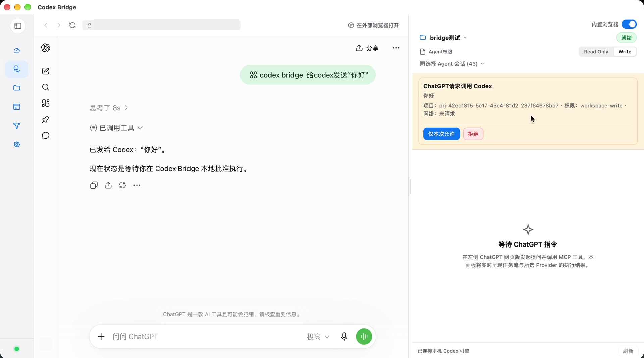Select Read Only agent permission
Image resolution: width=644 pixels, height=358 pixels.
point(596,52)
